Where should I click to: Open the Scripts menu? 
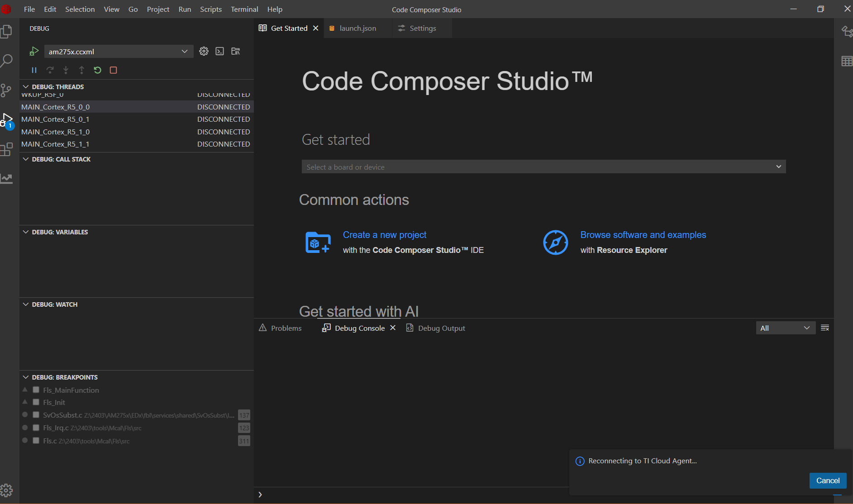point(211,9)
